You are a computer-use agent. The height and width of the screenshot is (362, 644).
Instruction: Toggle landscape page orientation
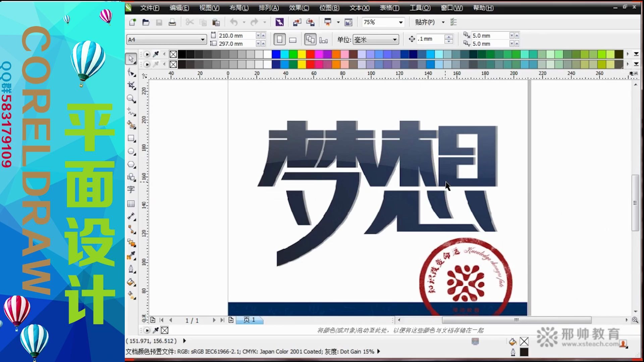pos(292,39)
